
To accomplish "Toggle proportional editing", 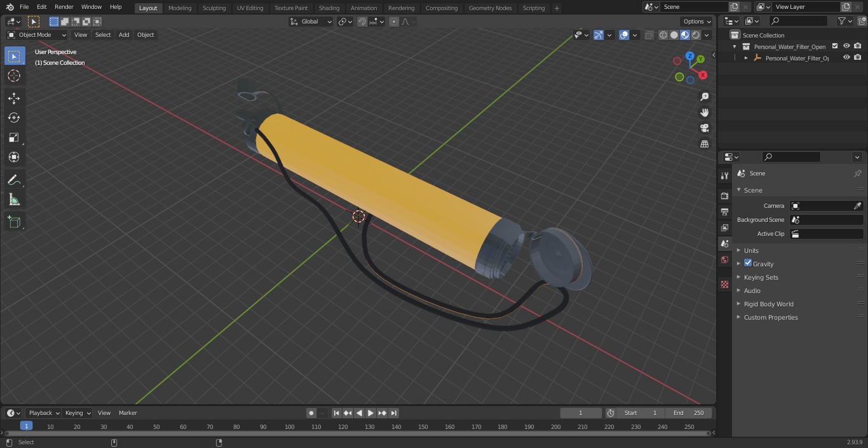I will [394, 22].
